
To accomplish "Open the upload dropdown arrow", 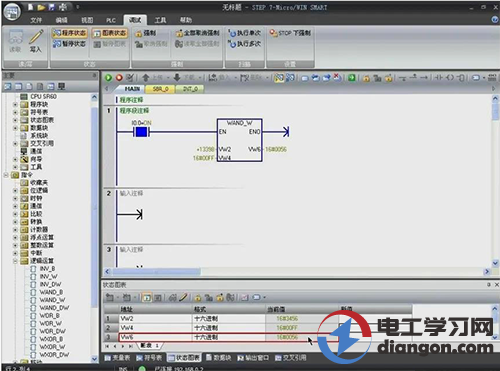I will [168, 78].
